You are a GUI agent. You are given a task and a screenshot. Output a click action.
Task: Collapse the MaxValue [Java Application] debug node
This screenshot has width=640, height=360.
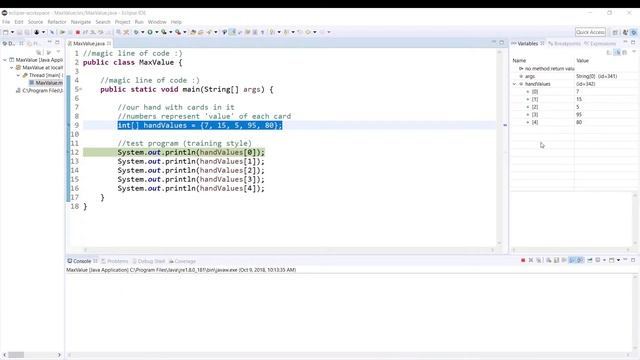(x=5, y=60)
